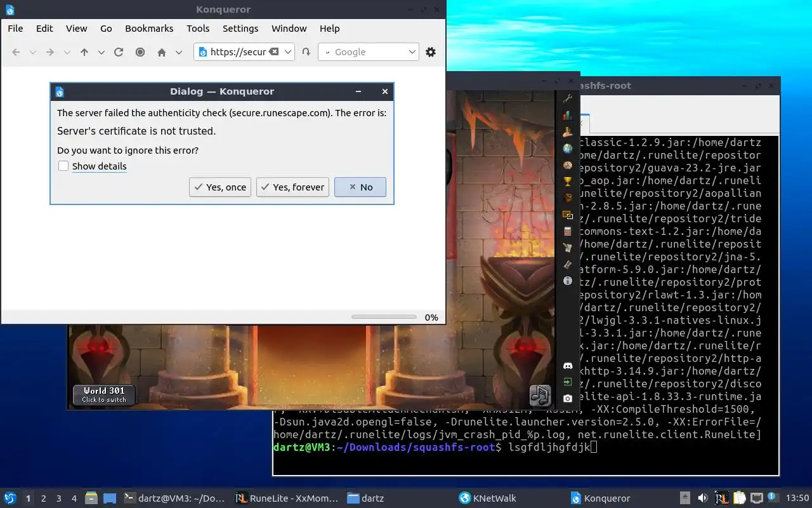Click the green login arrow icon in RuneLite
The width and height of the screenshot is (812, 508).
click(568, 382)
